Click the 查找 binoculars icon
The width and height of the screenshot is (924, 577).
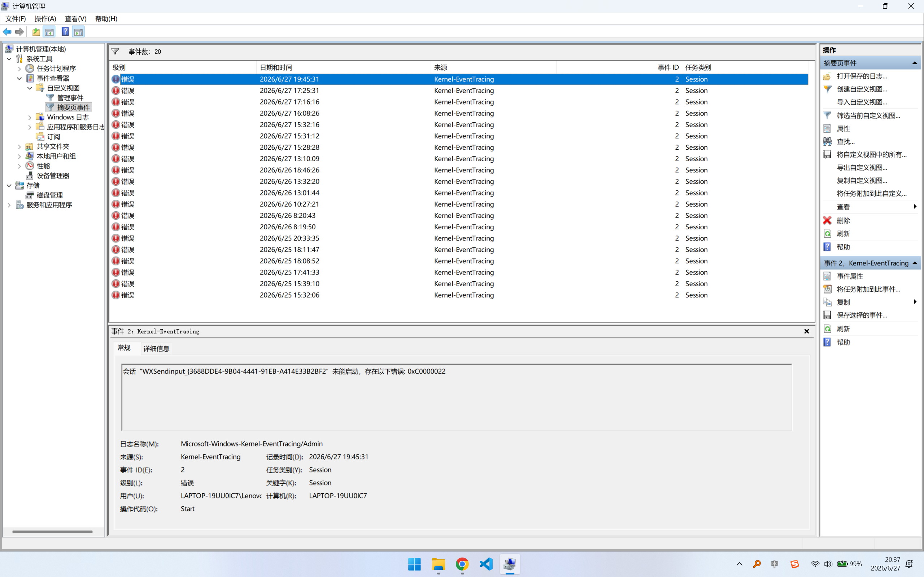coord(827,142)
